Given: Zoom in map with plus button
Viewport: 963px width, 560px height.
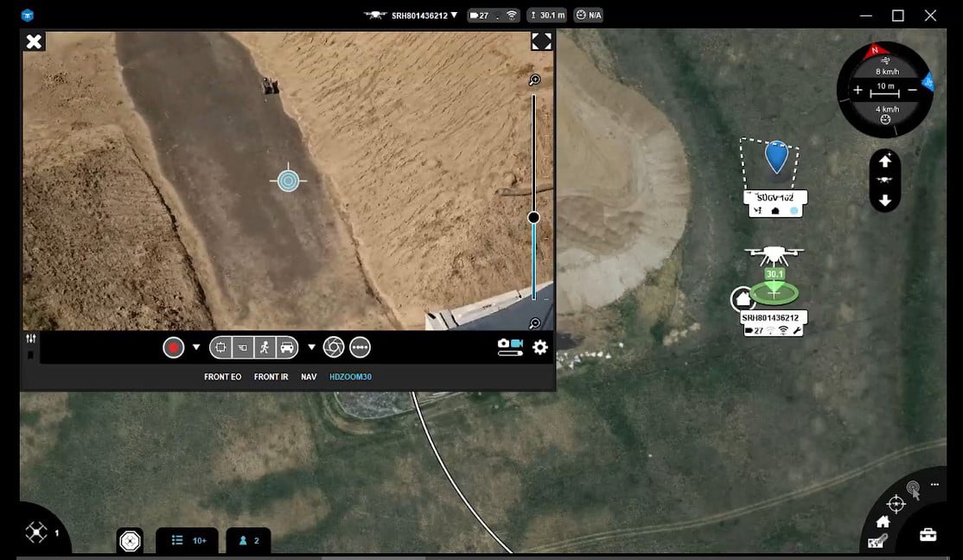Looking at the screenshot, I should 858,90.
